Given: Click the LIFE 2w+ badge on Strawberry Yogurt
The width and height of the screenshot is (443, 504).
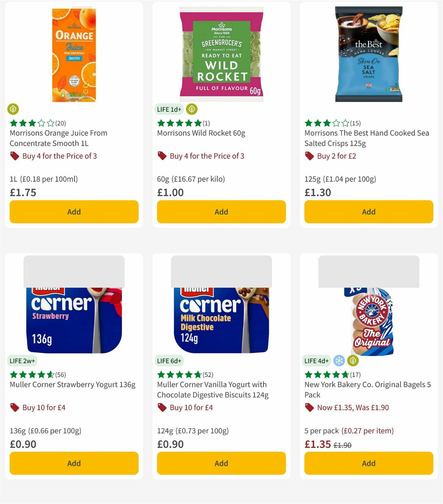Looking at the screenshot, I should [x=23, y=361].
